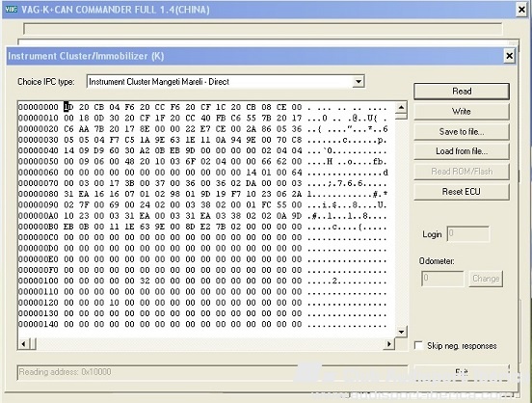Click inside the Login field
532x403 pixels.
(x=468, y=234)
